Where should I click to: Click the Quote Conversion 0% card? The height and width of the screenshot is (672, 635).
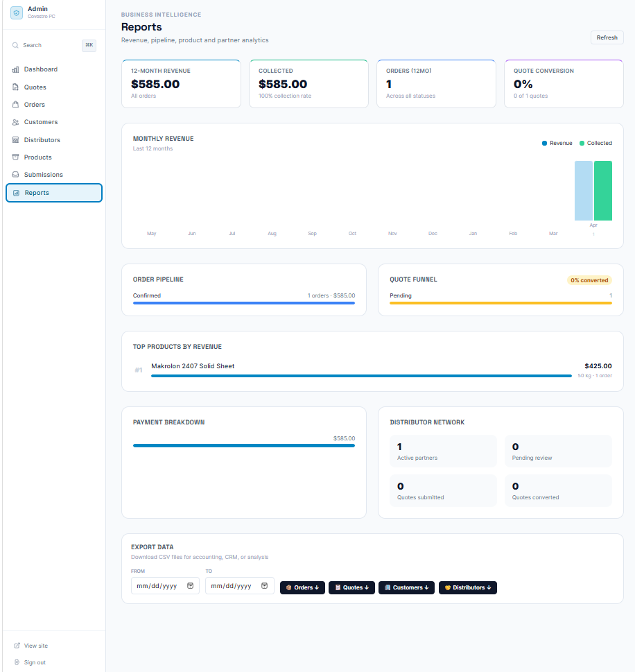tap(564, 84)
